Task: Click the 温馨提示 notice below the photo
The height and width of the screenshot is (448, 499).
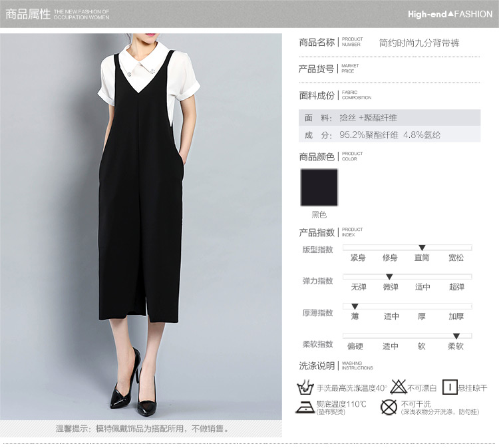Action: (142, 429)
